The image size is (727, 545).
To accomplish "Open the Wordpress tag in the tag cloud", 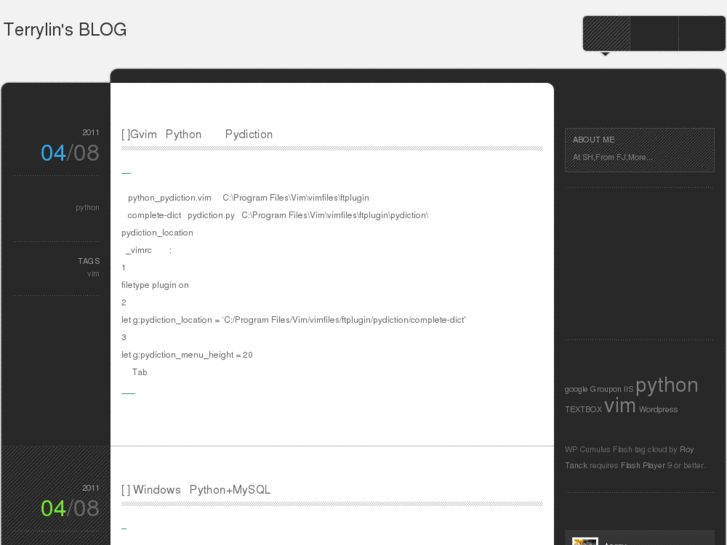I will pyautogui.click(x=658, y=410).
